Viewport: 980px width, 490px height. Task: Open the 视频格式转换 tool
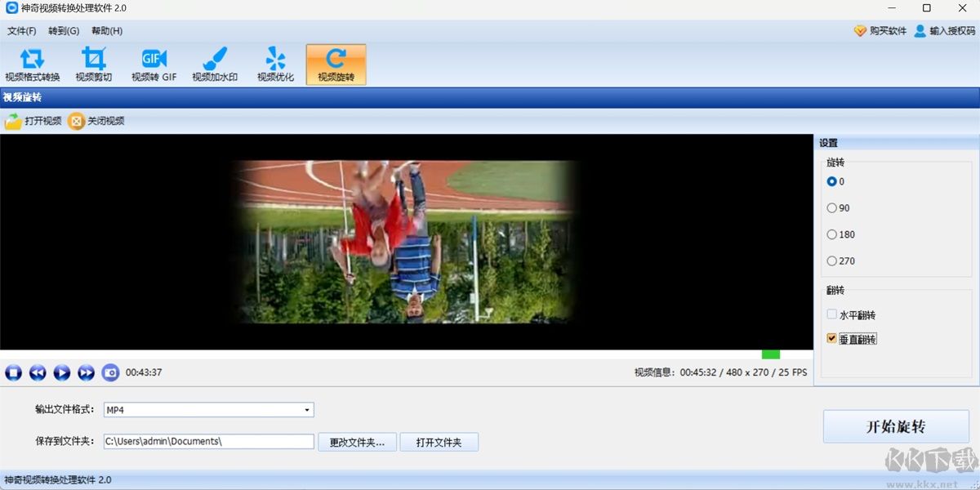pyautogui.click(x=33, y=65)
